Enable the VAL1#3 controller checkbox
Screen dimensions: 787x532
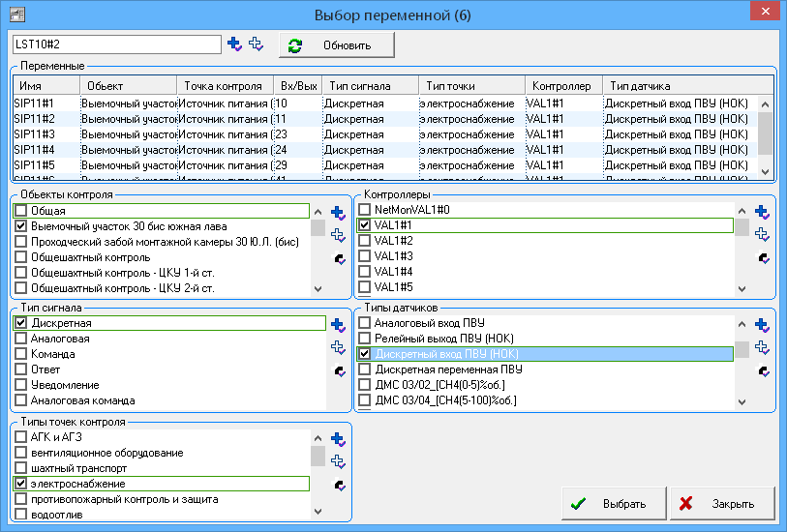pyautogui.click(x=364, y=255)
